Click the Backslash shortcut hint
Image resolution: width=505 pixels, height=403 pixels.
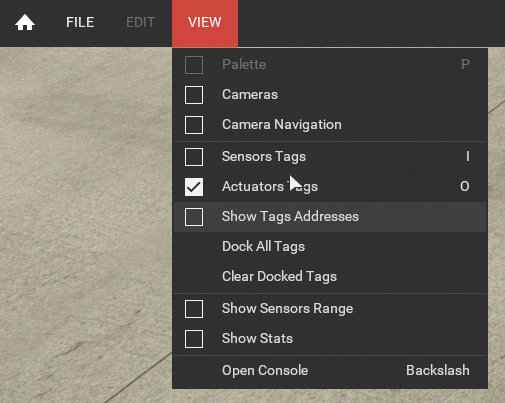[438, 370]
